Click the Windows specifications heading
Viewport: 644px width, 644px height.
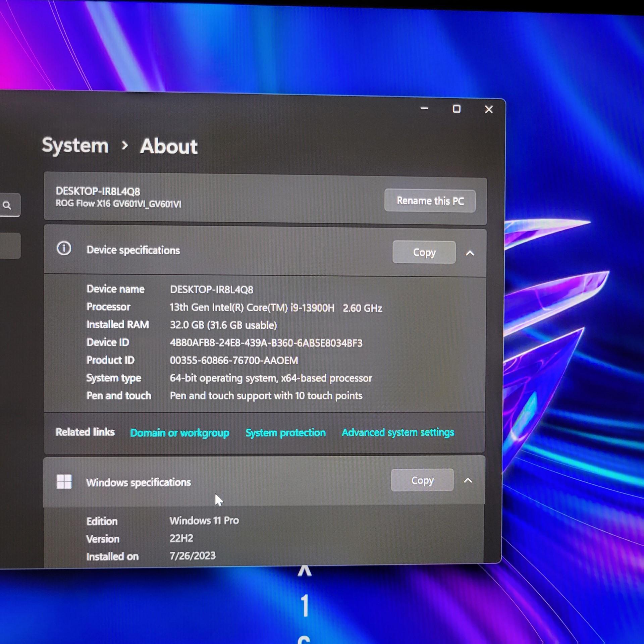[x=139, y=483]
